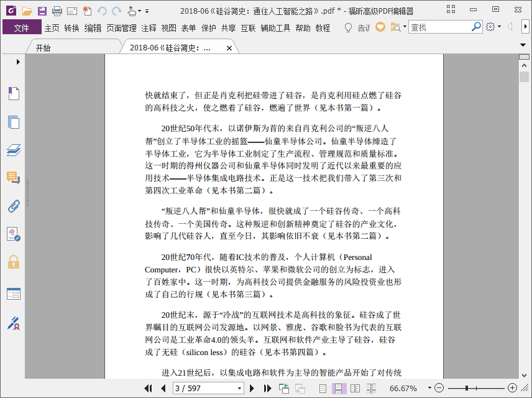
Task: Click the magnifier search icon in find box
Action: coord(476,27)
